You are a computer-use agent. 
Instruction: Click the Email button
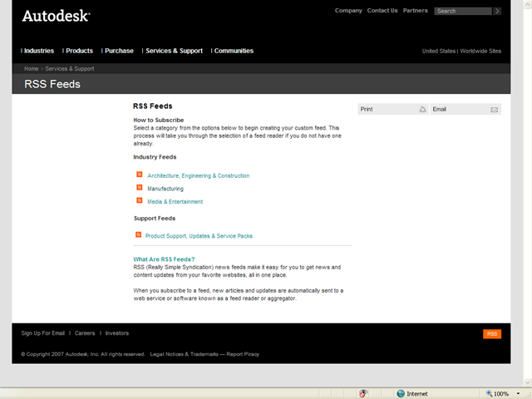coord(465,109)
